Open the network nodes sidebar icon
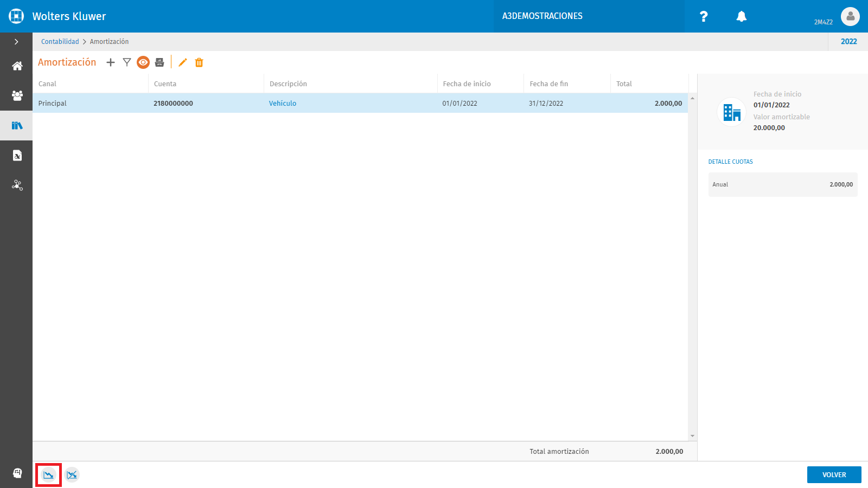 17,185
